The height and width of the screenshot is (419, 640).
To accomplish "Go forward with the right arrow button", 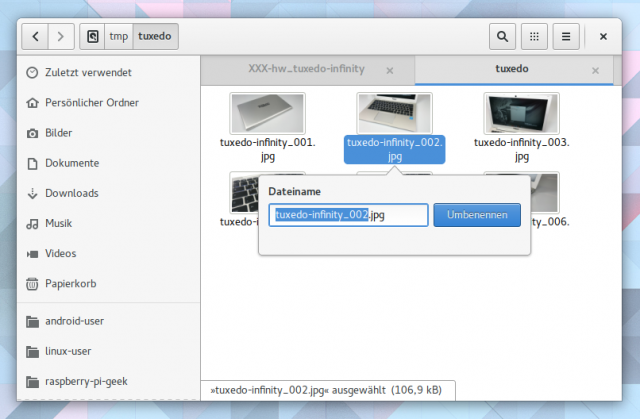I will pos(60,37).
